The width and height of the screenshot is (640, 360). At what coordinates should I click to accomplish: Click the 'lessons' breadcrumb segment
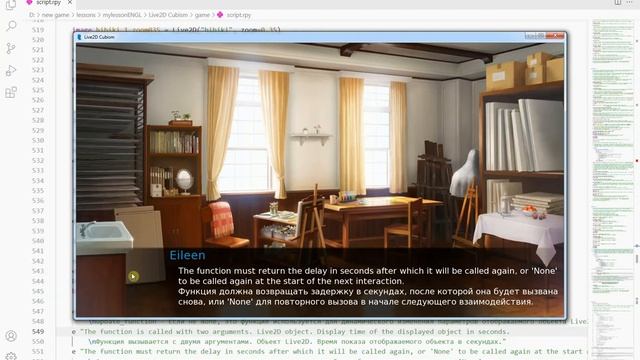coord(86,15)
